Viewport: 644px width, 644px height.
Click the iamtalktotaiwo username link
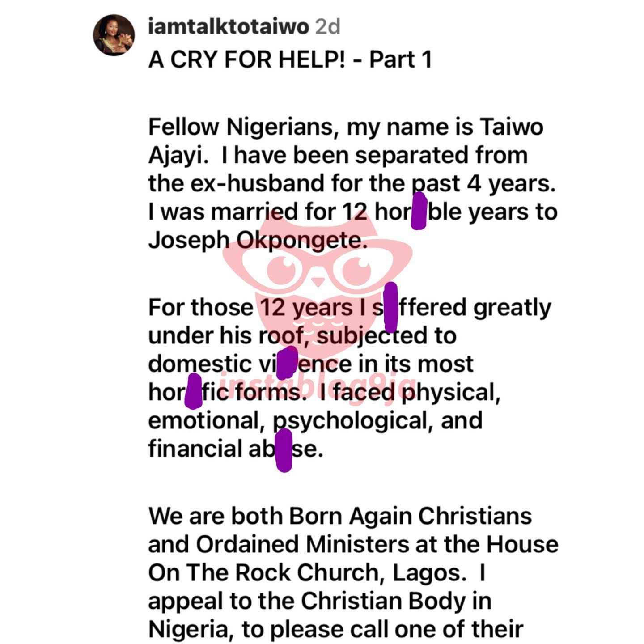coord(229,27)
